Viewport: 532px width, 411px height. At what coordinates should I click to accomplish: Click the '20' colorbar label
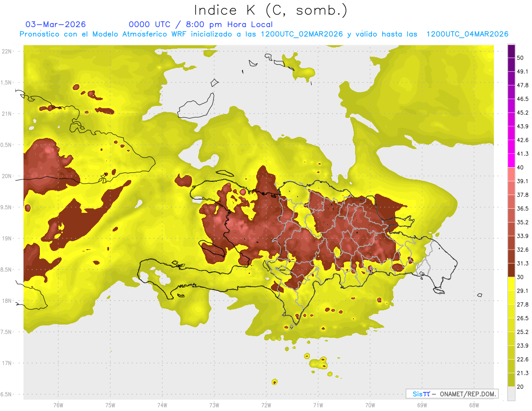(520, 387)
